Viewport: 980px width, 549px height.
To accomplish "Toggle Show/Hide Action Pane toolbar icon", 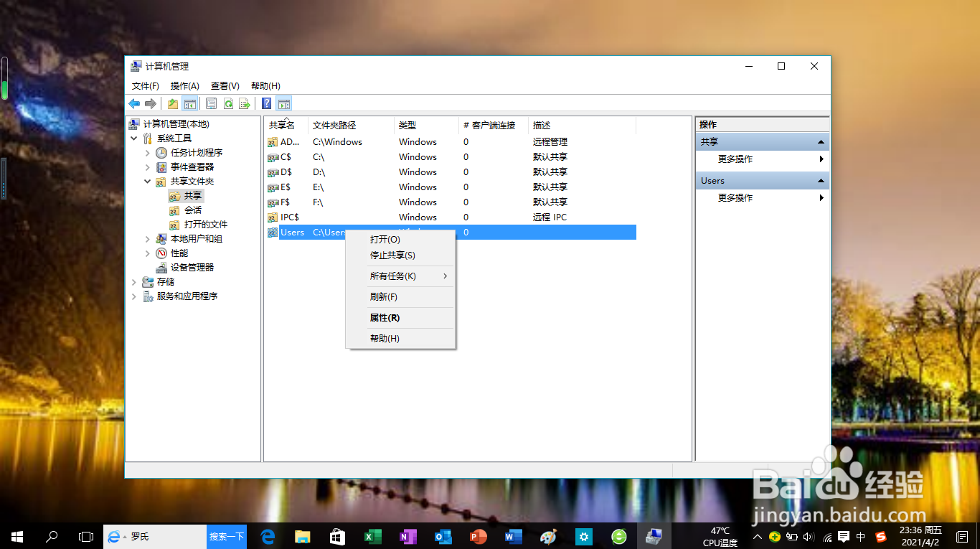I will (x=283, y=103).
